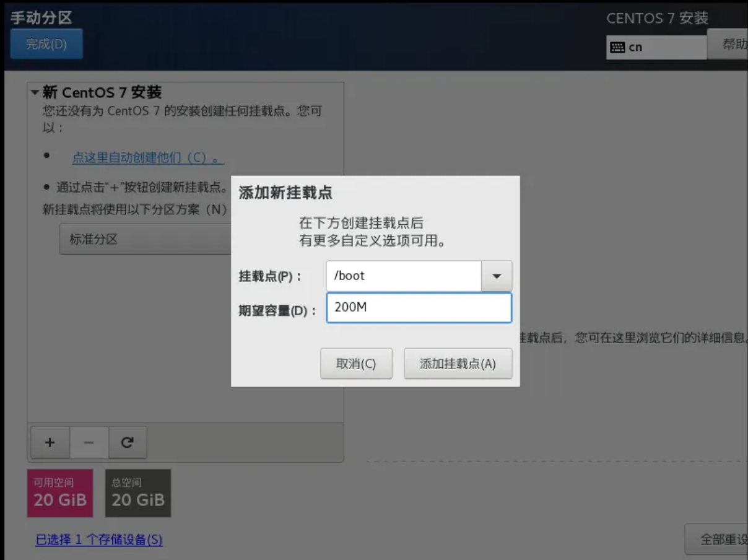Click the 添加新挂载点 dialog title

click(x=285, y=193)
